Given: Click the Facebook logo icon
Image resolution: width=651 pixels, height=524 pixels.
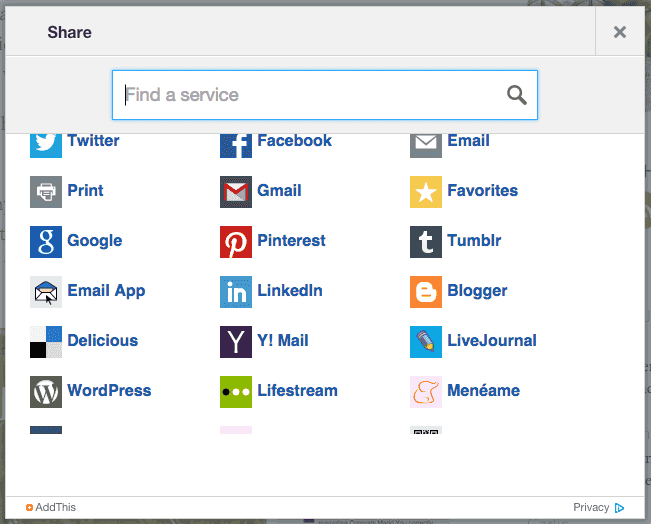Looking at the screenshot, I should [236, 145].
